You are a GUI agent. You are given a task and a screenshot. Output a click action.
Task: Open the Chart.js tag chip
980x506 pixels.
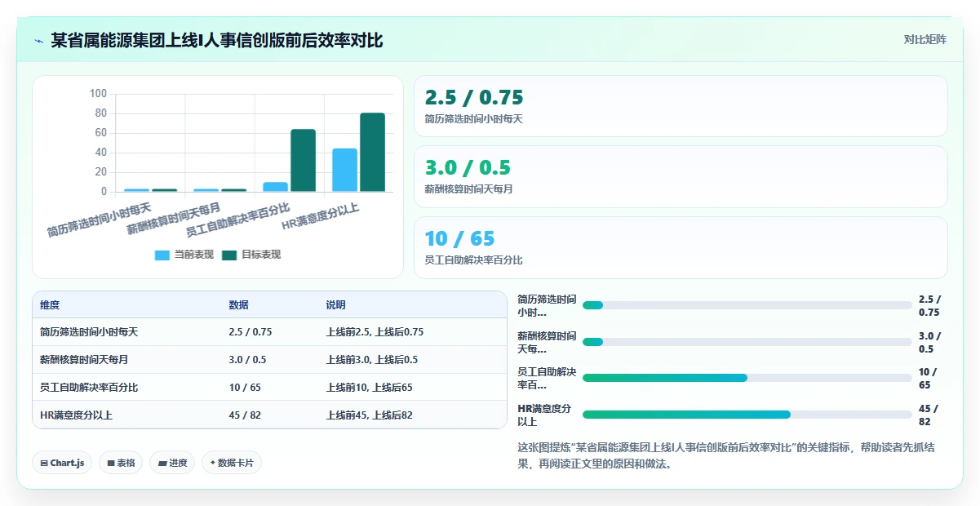[x=63, y=463]
